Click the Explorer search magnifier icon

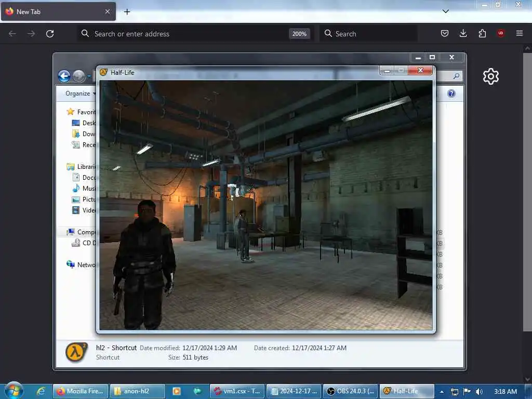[x=456, y=76]
